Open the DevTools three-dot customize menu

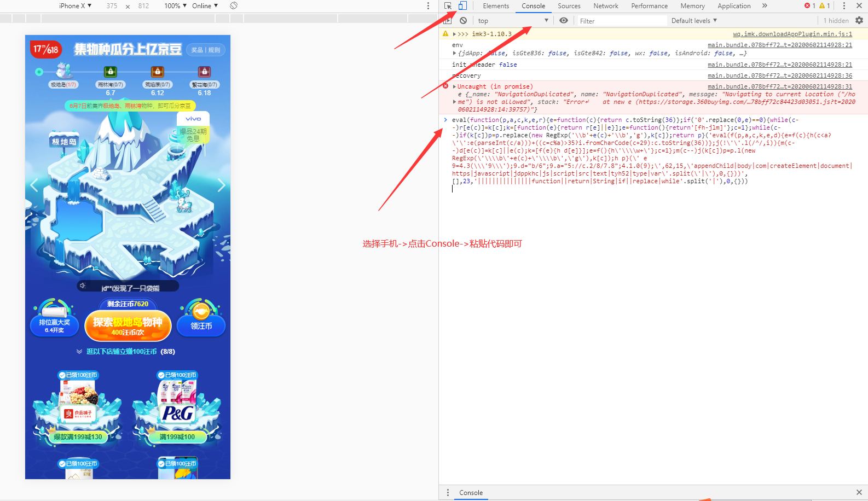844,6
